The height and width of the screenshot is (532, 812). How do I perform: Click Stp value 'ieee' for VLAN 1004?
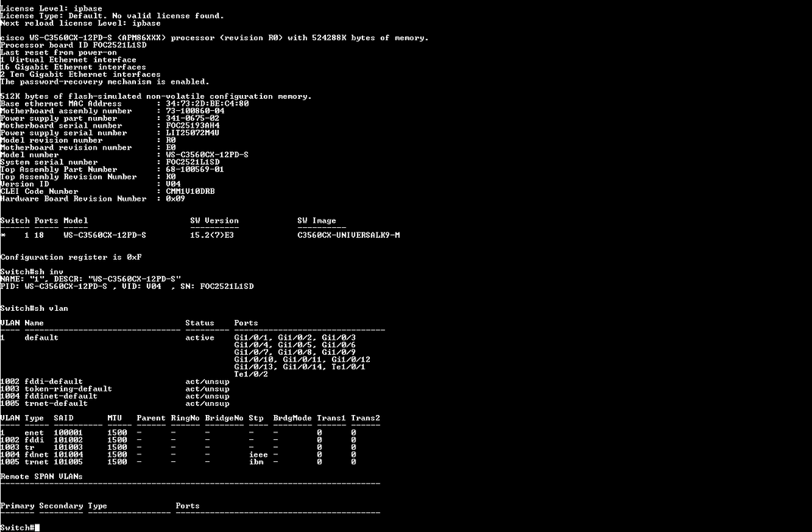(x=258, y=454)
